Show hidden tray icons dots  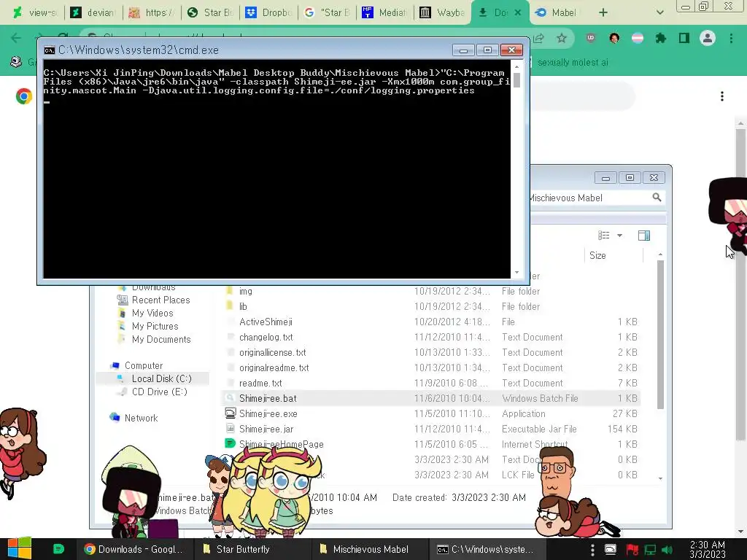[592, 550]
